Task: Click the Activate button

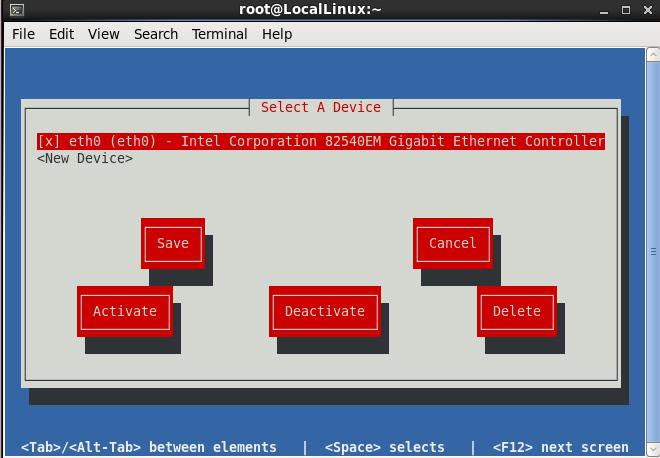Action: click(125, 312)
